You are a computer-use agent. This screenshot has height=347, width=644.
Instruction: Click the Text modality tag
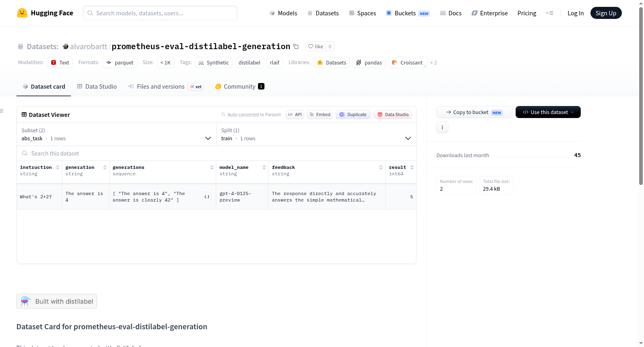coord(60,62)
